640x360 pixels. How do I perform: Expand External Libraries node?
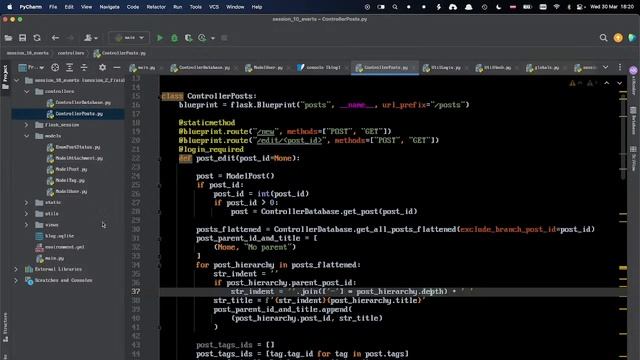coord(16,269)
